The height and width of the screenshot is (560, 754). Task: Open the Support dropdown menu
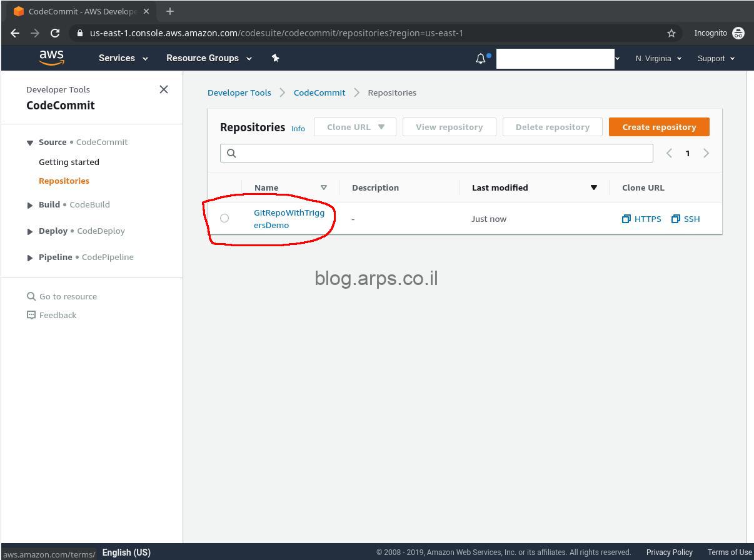pyautogui.click(x=716, y=58)
